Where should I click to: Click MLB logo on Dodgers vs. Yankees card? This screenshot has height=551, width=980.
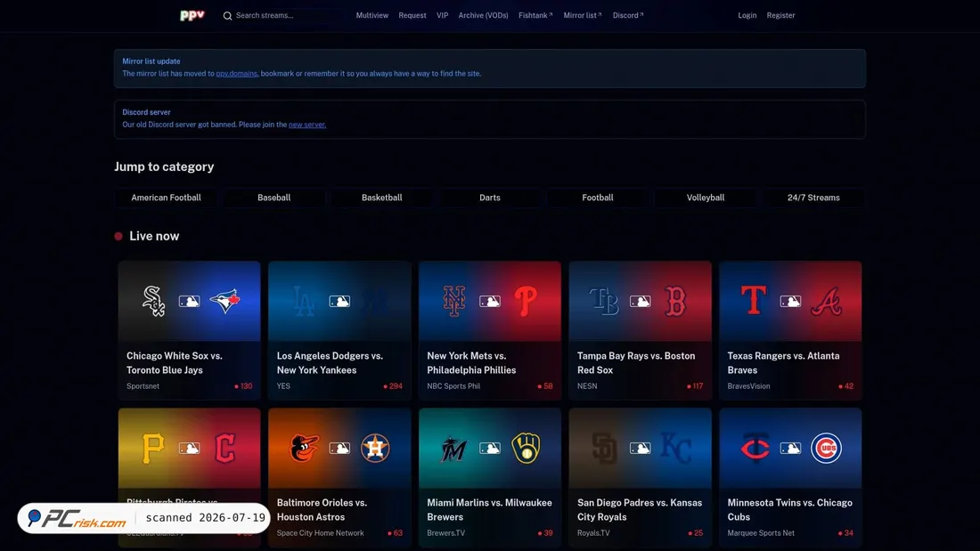point(339,301)
